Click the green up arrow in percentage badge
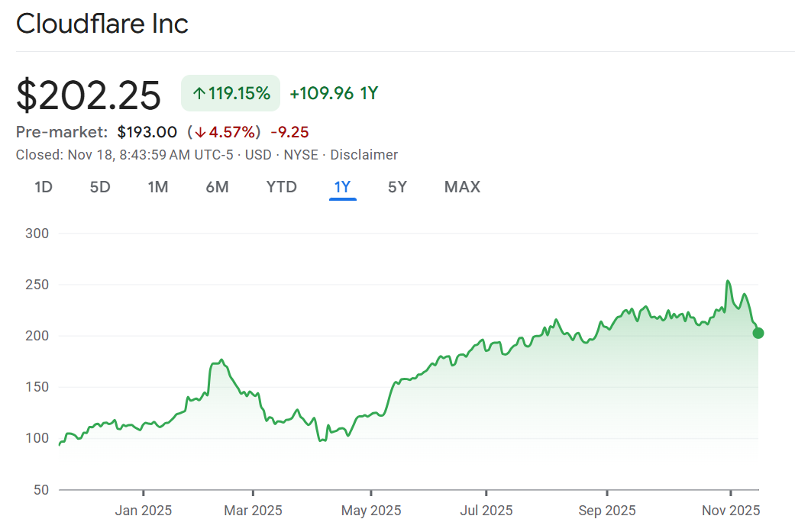This screenshot has height=532, width=795. pos(199,94)
